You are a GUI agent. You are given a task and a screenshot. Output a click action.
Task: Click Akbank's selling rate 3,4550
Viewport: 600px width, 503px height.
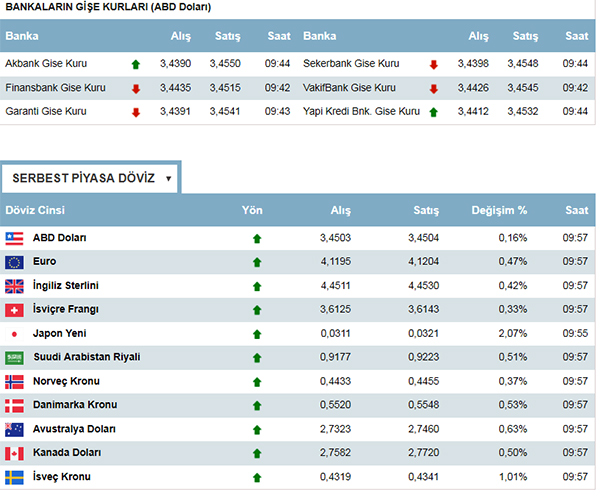coord(225,63)
